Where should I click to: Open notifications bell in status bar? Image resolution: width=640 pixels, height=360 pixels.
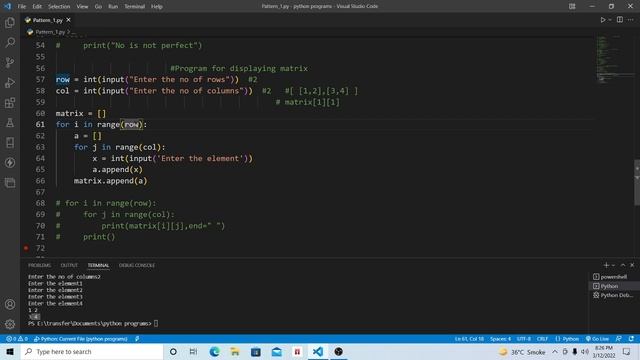[631, 339]
